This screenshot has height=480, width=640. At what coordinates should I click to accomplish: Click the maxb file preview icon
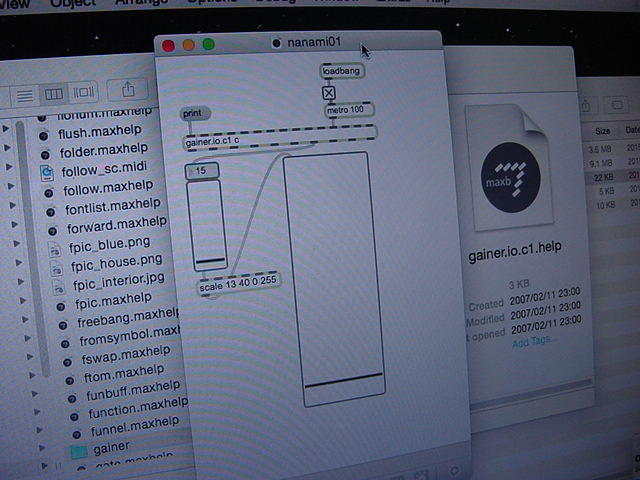510,177
